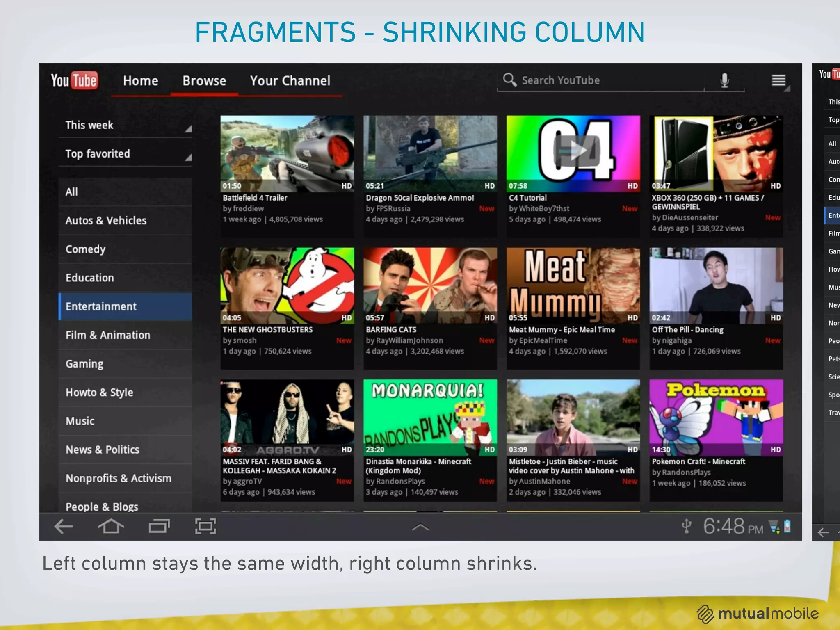Tap the up chevron in system bar
840x630 pixels.
(x=420, y=527)
